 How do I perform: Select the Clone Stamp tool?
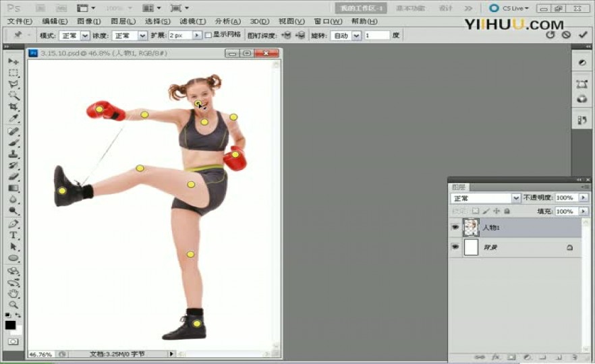[13, 154]
